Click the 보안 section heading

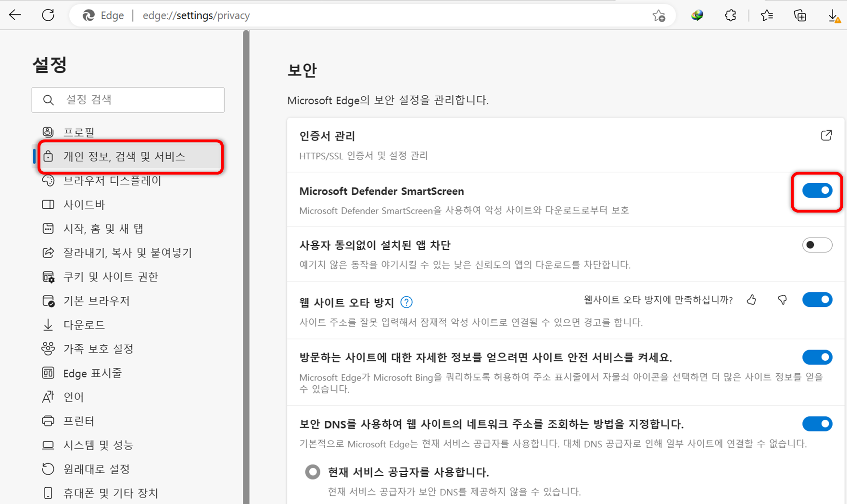click(302, 70)
